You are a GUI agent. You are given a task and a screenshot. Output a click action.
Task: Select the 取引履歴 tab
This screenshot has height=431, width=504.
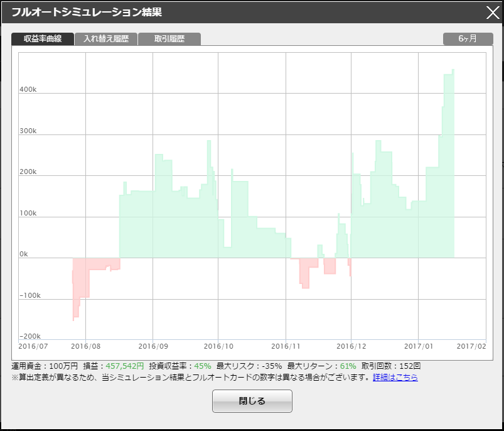169,39
